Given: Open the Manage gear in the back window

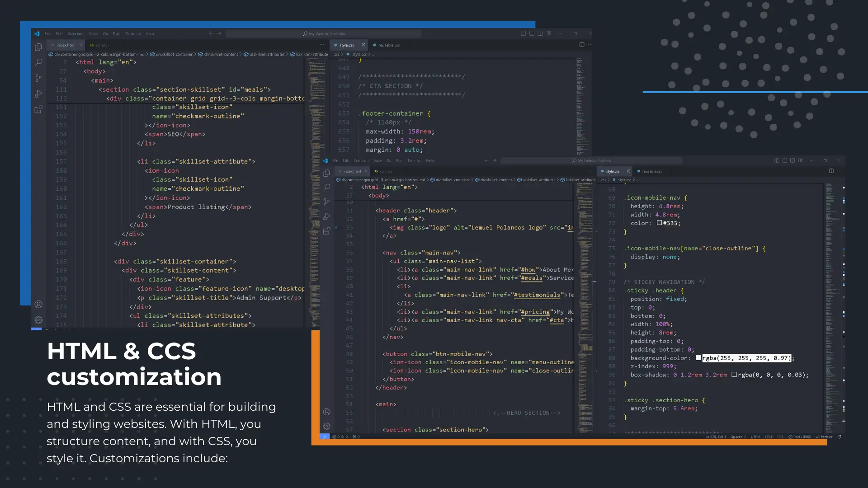Looking at the screenshot, I should click(x=38, y=320).
